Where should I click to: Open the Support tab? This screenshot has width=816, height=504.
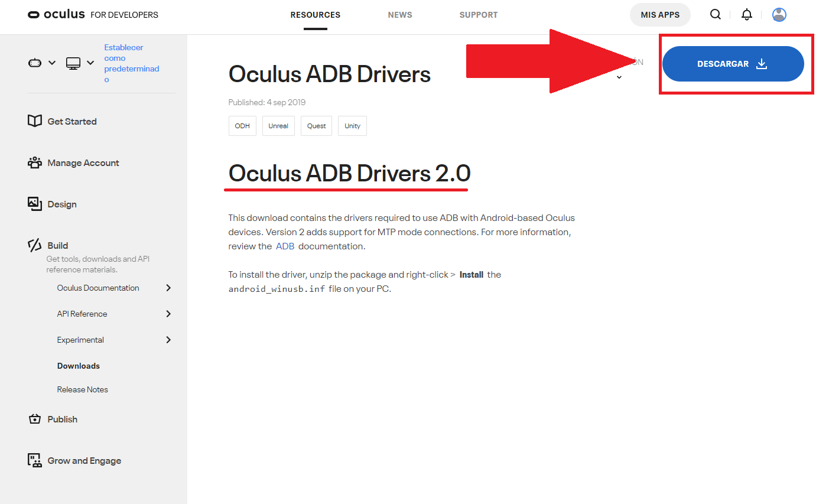pyautogui.click(x=479, y=15)
